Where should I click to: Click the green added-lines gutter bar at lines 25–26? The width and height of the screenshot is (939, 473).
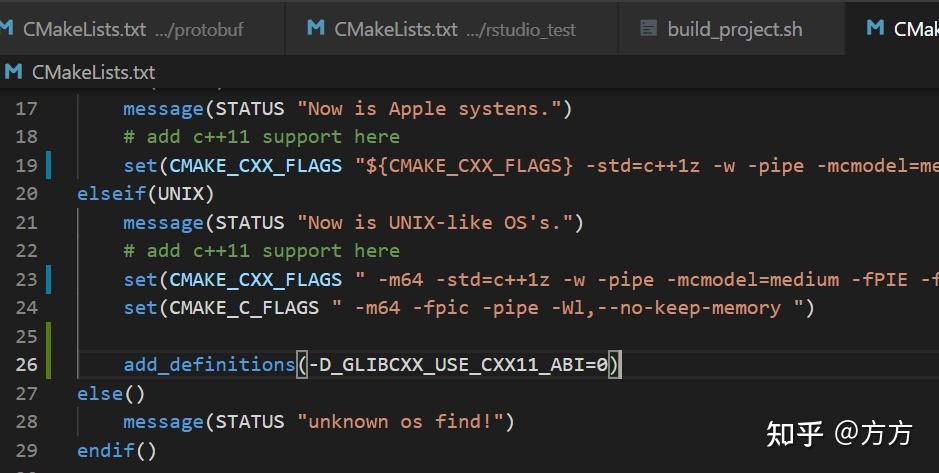click(x=49, y=350)
